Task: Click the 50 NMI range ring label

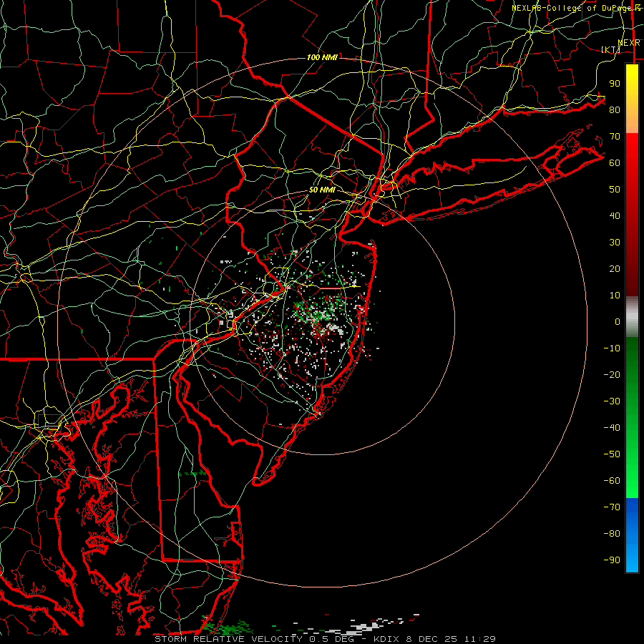Action: [x=322, y=190]
